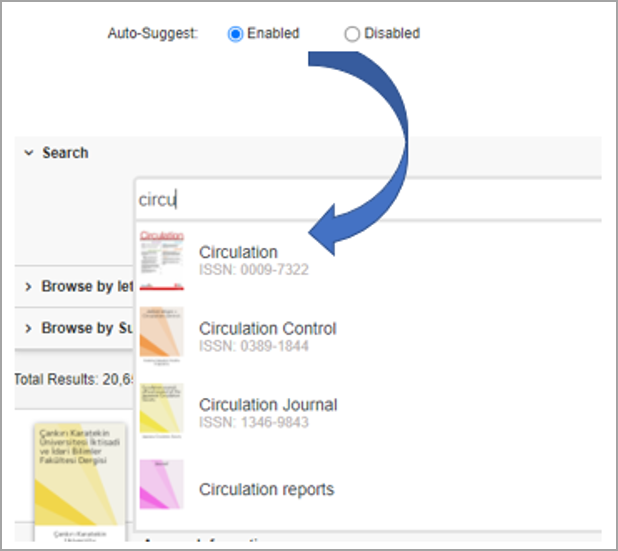This screenshot has width=618, height=551.
Task: Click the Enabled label text
Action: 273,34
